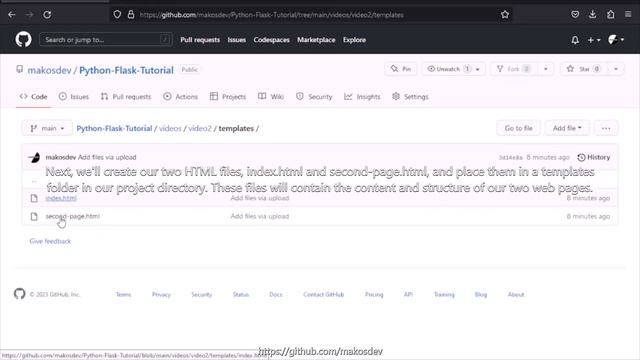Go to video2 folder in breadcrumb
640x360 pixels.
200,128
